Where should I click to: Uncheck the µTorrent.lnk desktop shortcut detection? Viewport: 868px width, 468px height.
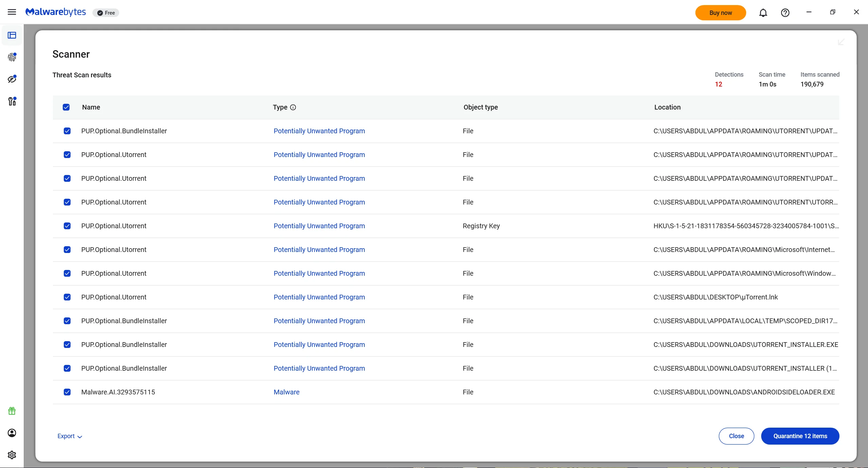click(x=67, y=297)
